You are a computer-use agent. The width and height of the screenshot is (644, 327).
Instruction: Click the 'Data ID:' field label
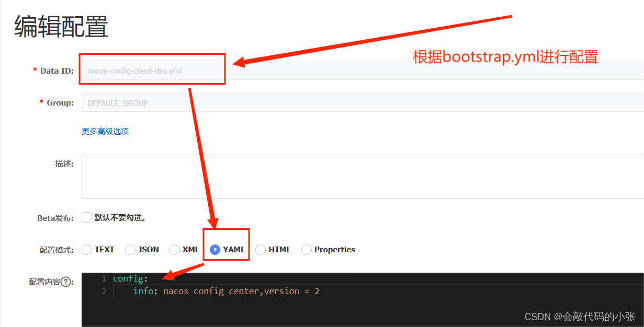(57, 71)
